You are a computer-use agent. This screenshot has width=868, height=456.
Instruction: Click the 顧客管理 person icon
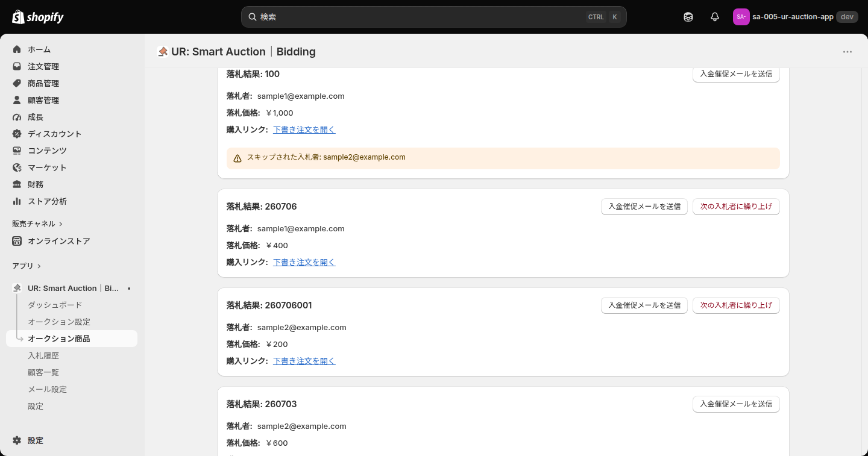coord(17,100)
